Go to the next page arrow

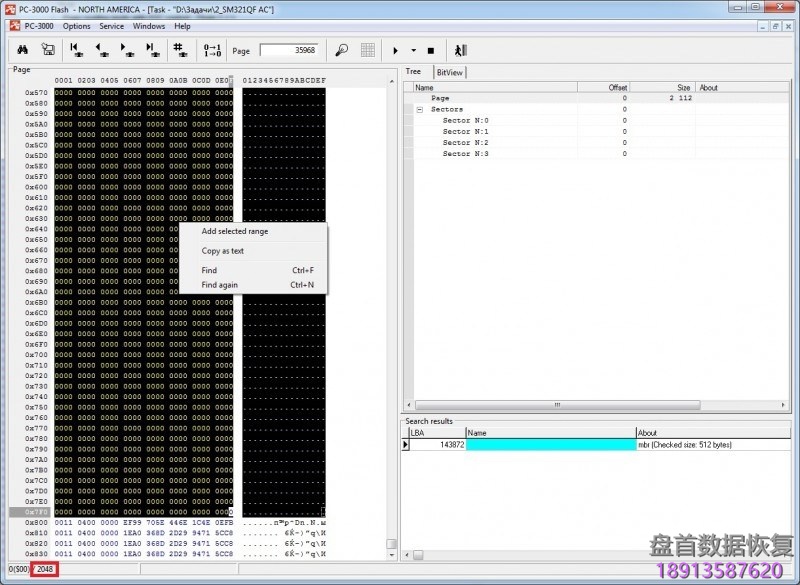(127, 50)
